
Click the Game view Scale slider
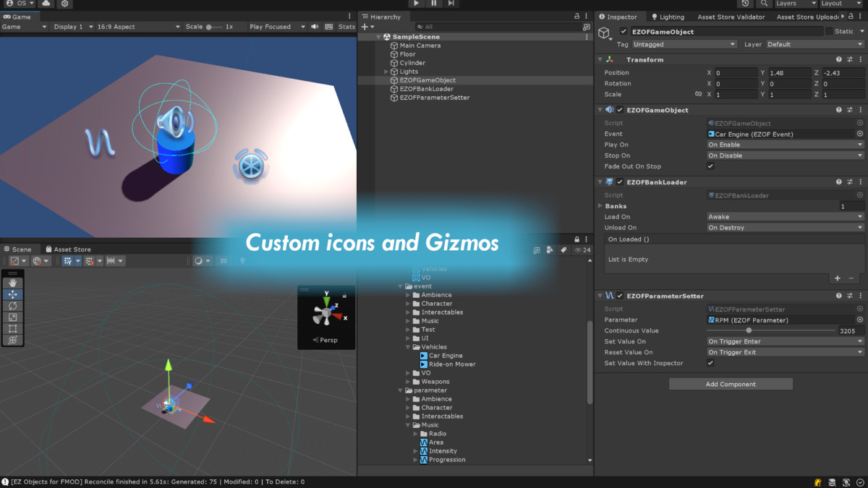(214, 27)
